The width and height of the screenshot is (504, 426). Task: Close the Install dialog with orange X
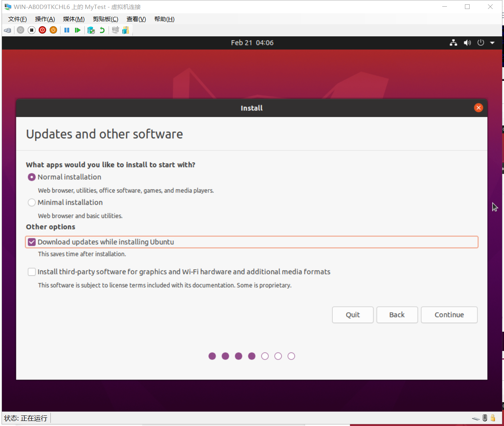478,108
